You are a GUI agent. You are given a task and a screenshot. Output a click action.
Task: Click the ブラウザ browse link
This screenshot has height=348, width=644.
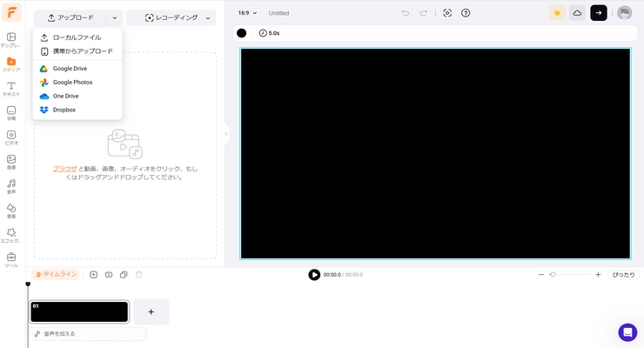[64, 169]
